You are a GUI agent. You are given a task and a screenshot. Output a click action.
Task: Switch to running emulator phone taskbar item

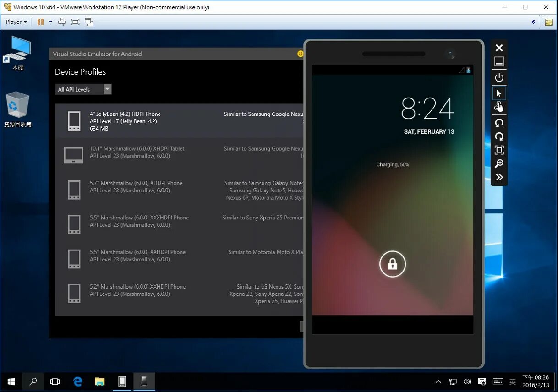tap(144, 381)
